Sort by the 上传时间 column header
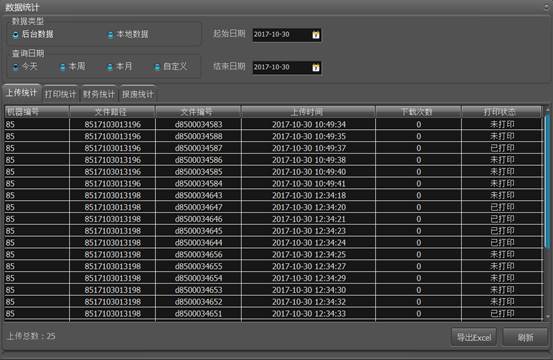Viewport: 553px width, 360px height. pyautogui.click(x=309, y=112)
